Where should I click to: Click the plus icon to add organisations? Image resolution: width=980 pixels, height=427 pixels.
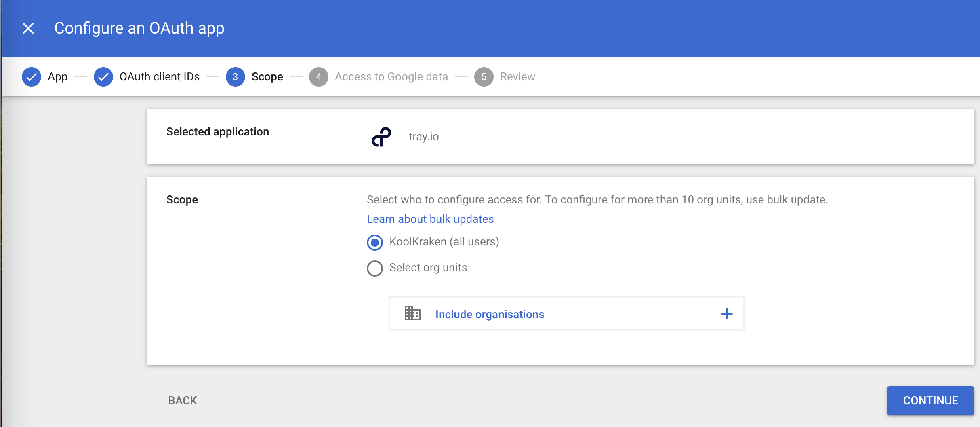(727, 313)
